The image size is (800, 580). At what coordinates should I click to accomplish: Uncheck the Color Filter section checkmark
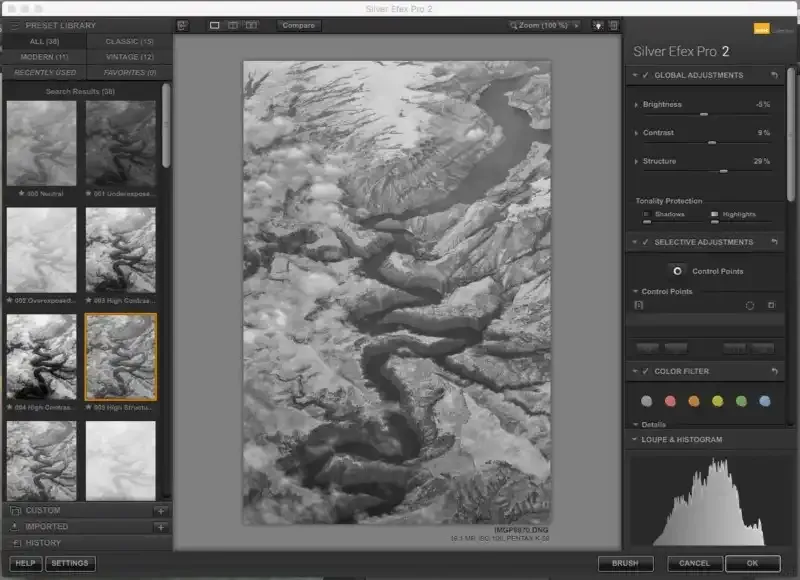tap(645, 371)
